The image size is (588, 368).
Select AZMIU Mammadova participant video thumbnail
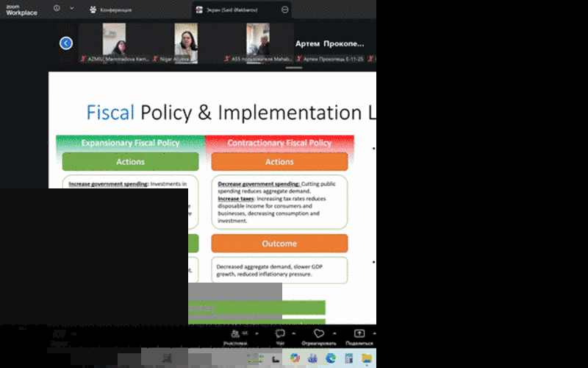(x=114, y=43)
